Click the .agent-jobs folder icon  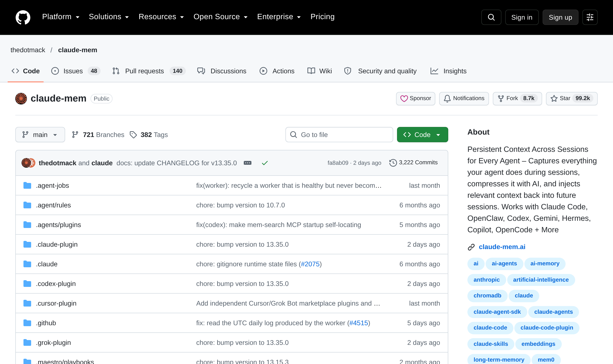click(x=27, y=185)
